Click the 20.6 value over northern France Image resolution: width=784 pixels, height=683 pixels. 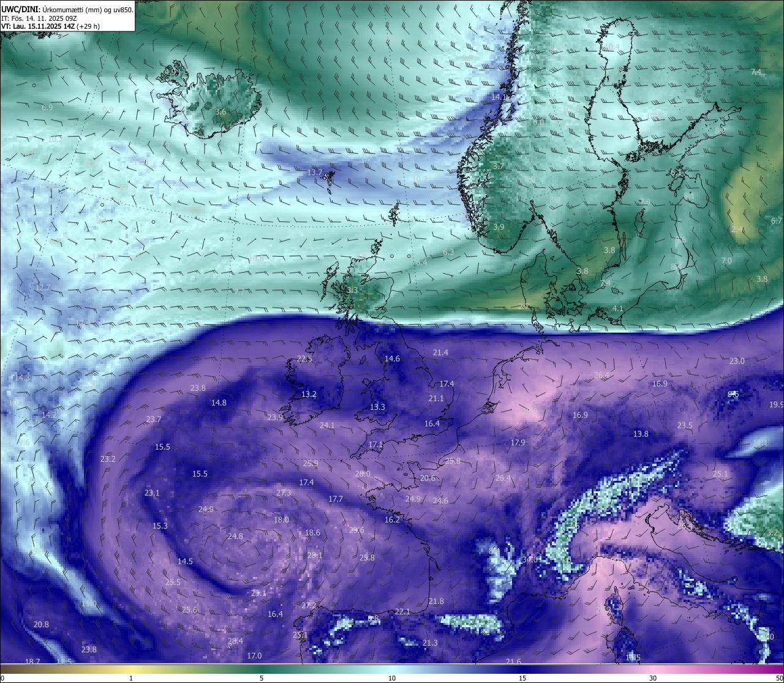coord(428,478)
